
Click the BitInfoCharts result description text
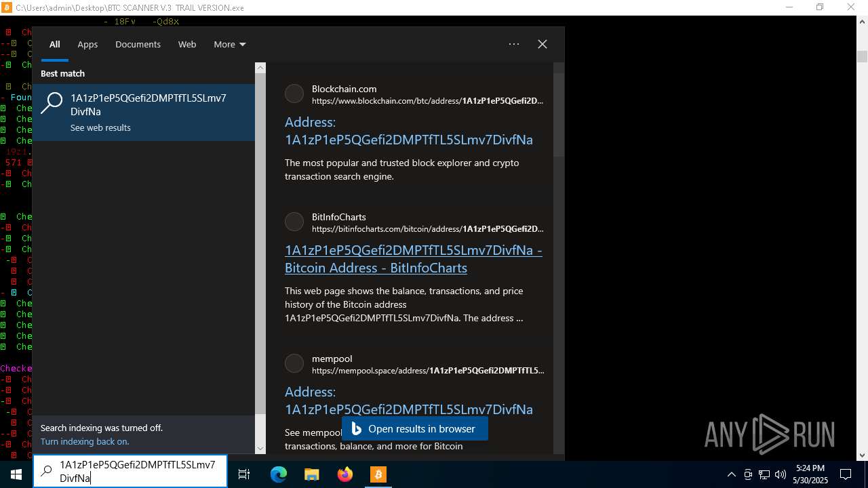tap(404, 304)
